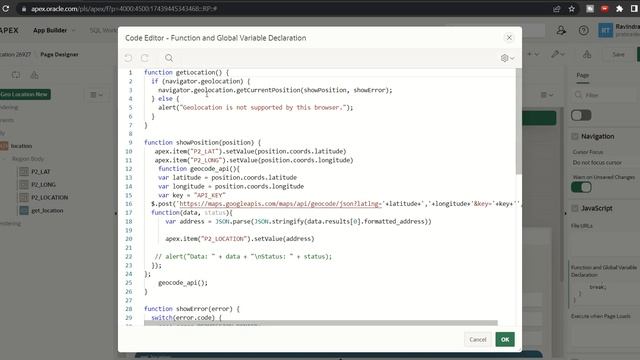Click the P2_LAT item icon
Screen dimensions: 640x360
(24, 172)
